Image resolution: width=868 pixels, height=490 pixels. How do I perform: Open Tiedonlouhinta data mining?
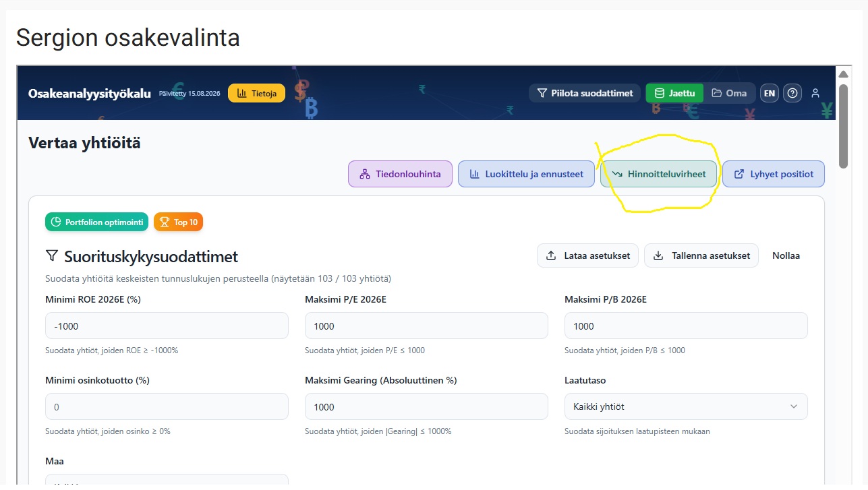coord(400,174)
